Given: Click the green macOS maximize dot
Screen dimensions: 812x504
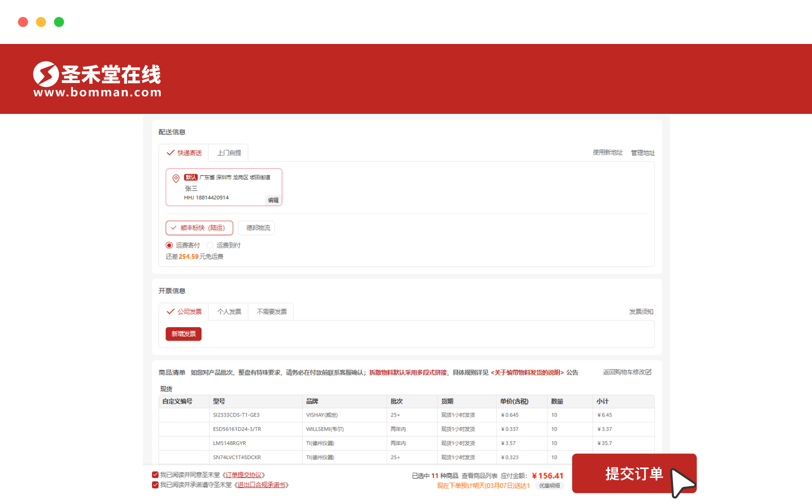Looking at the screenshot, I should coord(59,22).
